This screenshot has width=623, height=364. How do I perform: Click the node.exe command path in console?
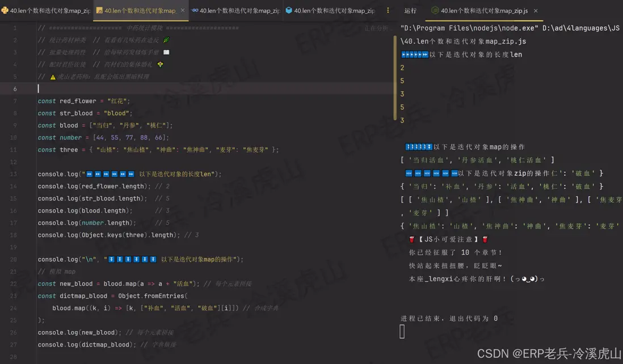coord(469,28)
